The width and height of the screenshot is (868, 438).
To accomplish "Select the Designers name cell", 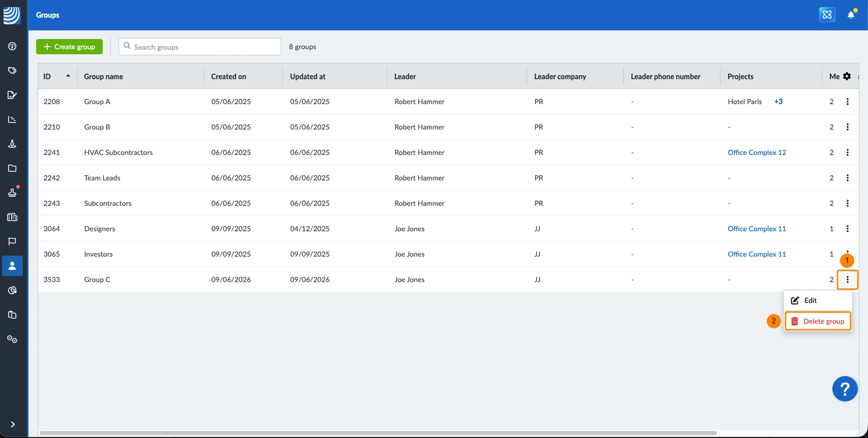I will 100,229.
